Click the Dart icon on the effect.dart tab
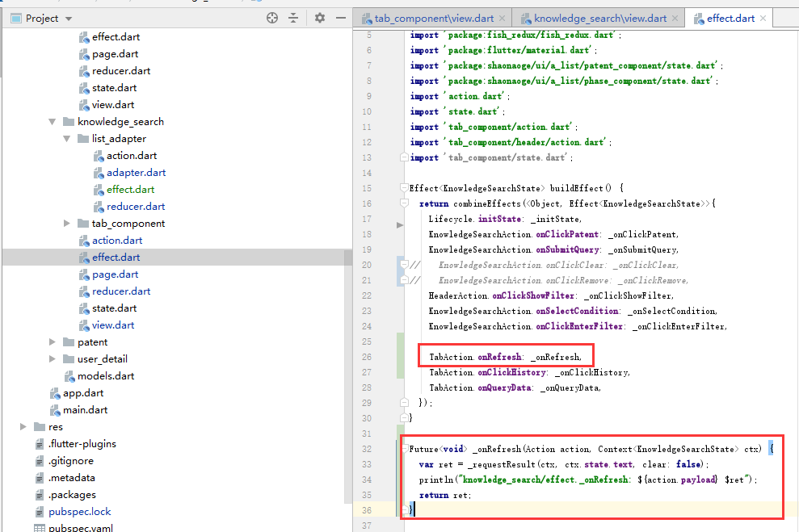This screenshot has height=532, width=799. coord(700,17)
